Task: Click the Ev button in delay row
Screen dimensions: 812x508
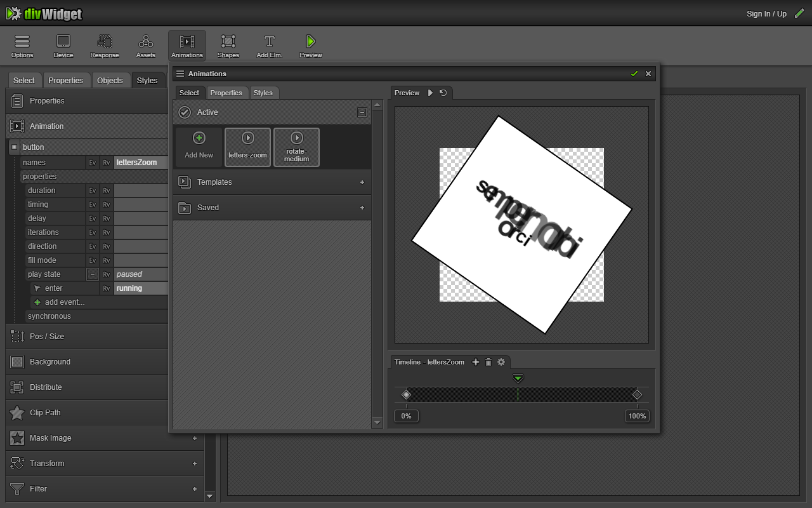Action: point(93,218)
